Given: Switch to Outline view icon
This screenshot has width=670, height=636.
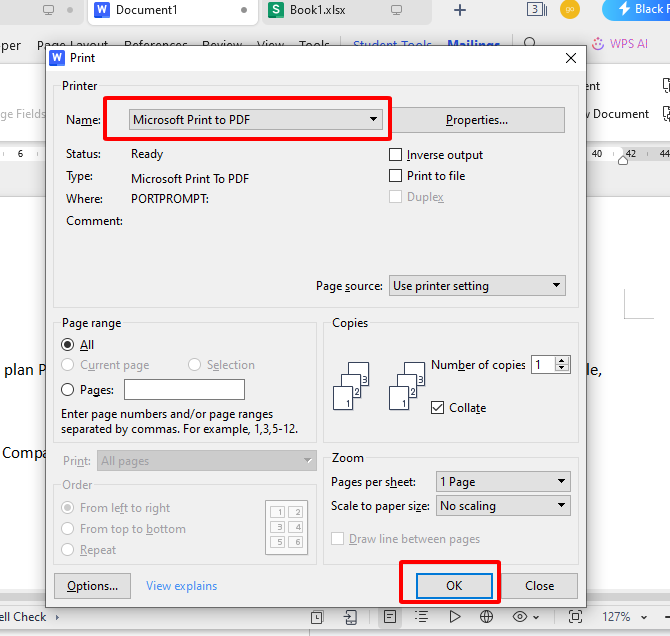Looking at the screenshot, I should pyautogui.click(x=422, y=617).
